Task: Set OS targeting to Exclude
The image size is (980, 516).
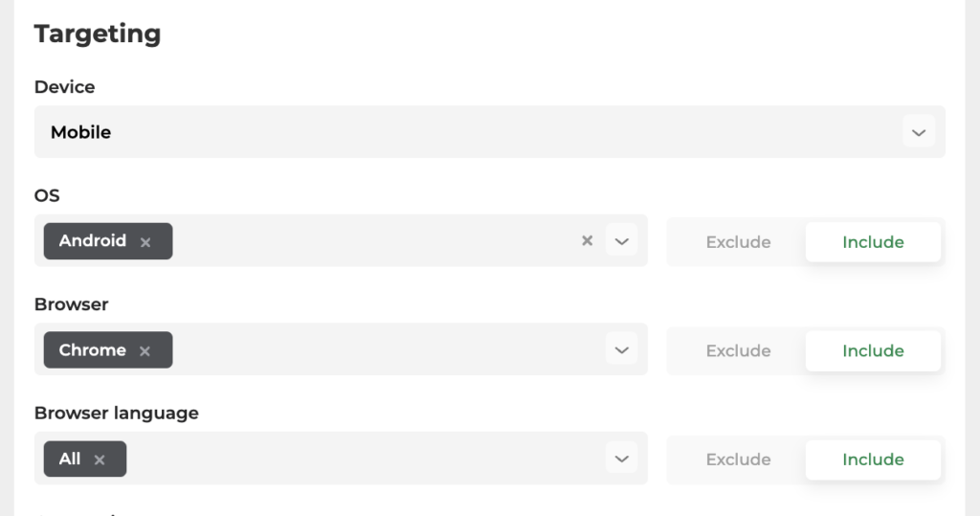Action: [x=738, y=242]
